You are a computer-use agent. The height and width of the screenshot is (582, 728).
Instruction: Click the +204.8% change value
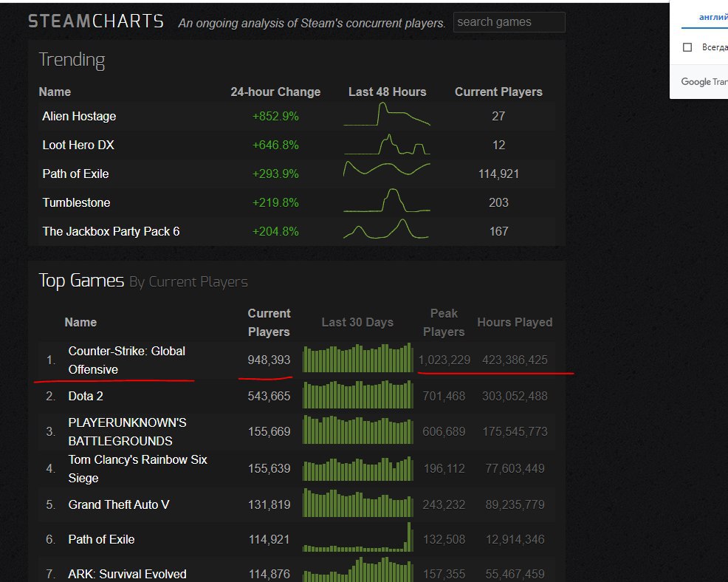coord(275,231)
